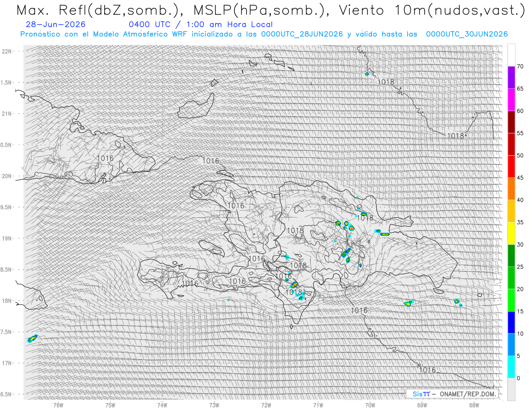
Task: Click the '71W' longitude label
Action: pos(318,405)
